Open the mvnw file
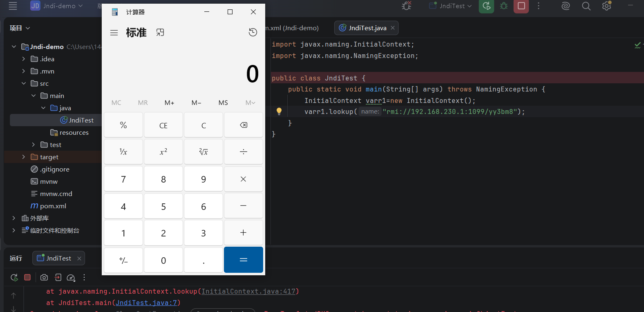 44,181
